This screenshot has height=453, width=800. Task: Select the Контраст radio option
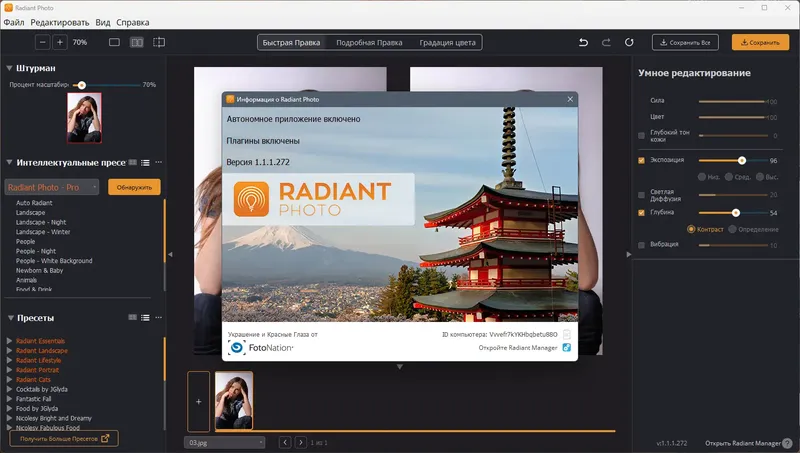(x=691, y=229)
